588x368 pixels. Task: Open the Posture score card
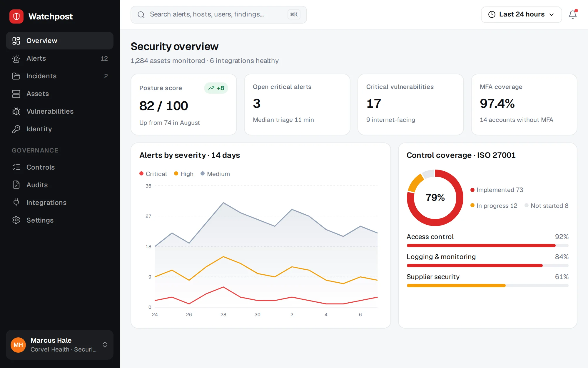(x=184, y=105)
